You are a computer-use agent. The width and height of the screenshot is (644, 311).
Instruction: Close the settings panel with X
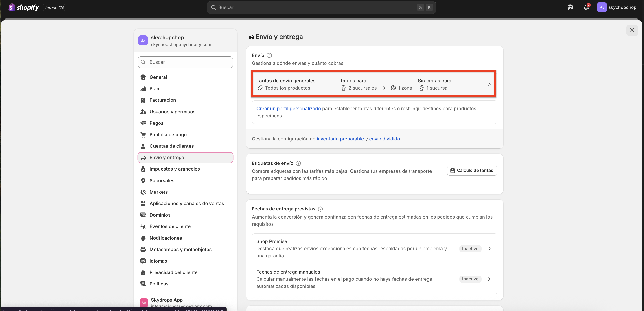632,30
